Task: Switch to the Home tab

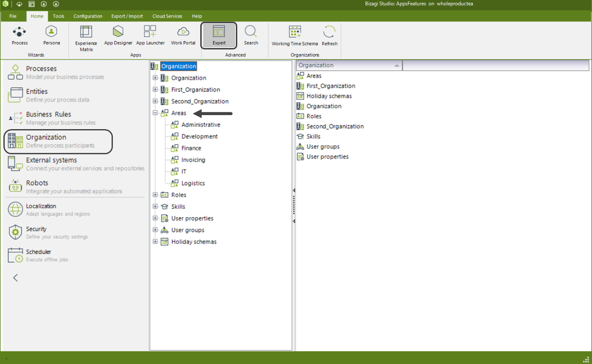Action: (37, 16)
